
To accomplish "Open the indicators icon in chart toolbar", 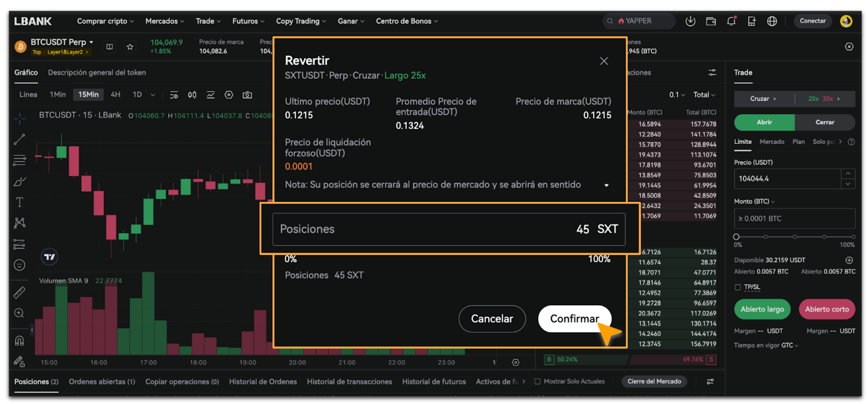I will (210, 94).
